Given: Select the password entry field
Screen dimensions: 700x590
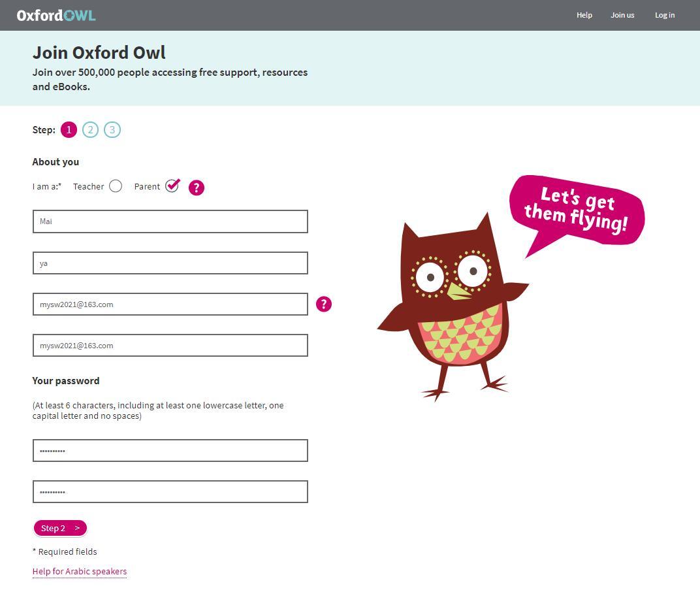Looking at the screenshot, I should tap(170, 450).
